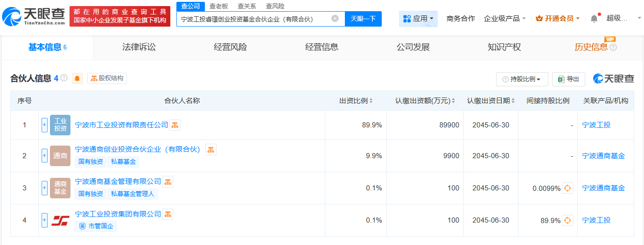The width and height of the screenshot is (644, 245).
Task: Click target icon beside 89.9% indirect holding
Action: [x=567, y=220]
